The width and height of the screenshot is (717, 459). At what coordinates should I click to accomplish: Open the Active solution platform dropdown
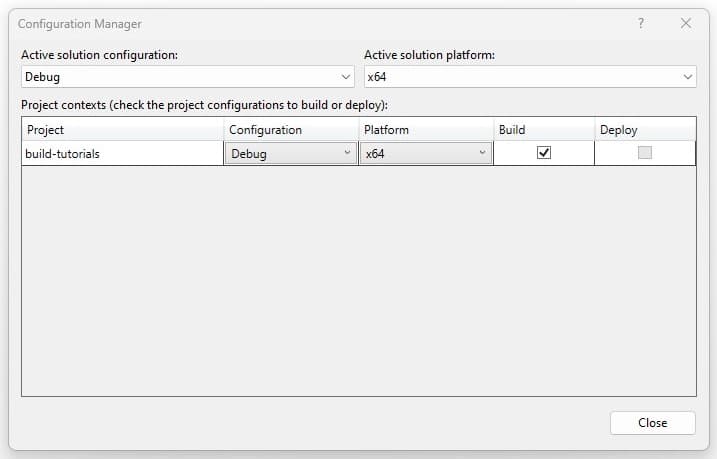pos(530,77)
